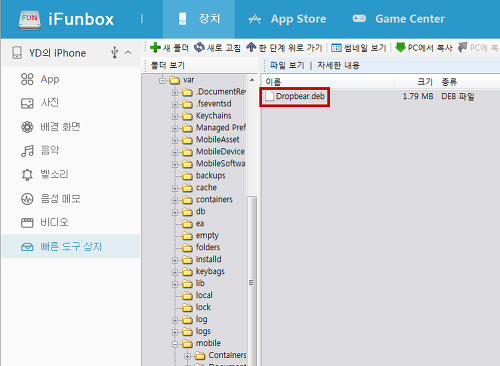This screenshot has height=366, width=500.
Task: Click 새로 고침 (Refresh) toolbar button
Action: click(217, 48)
